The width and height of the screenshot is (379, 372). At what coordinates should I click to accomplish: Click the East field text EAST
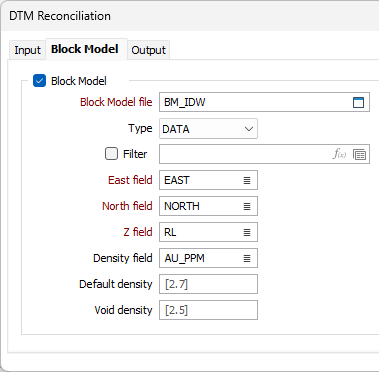click(177, 180)
